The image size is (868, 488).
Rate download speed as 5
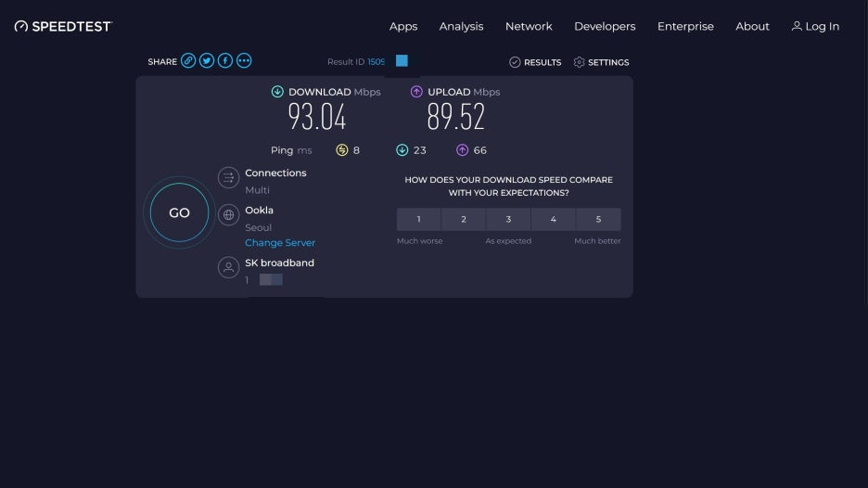tap(598, 219)
